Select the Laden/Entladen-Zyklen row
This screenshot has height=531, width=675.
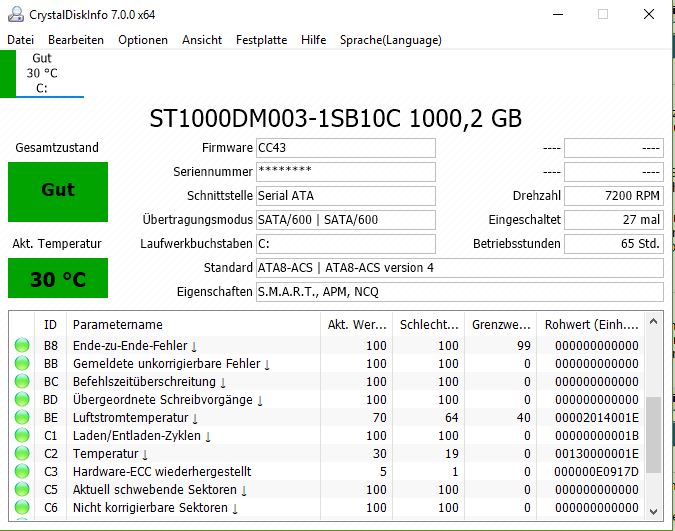[x=327, y=435]
